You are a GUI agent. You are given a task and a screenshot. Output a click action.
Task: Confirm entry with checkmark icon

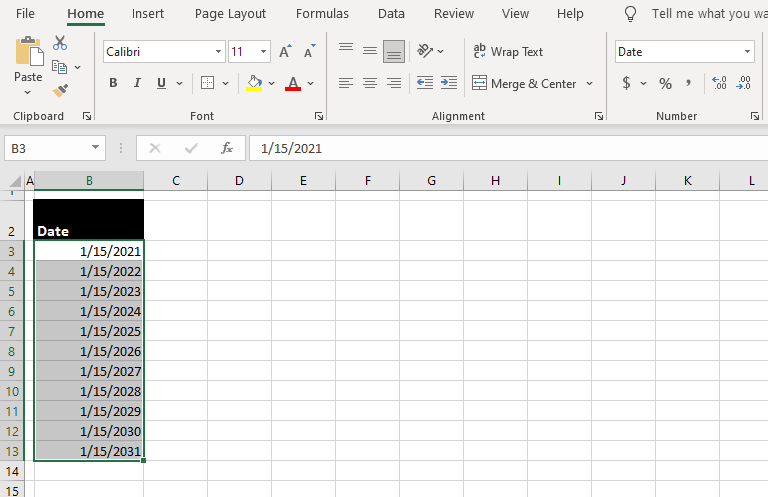[191, 148]
